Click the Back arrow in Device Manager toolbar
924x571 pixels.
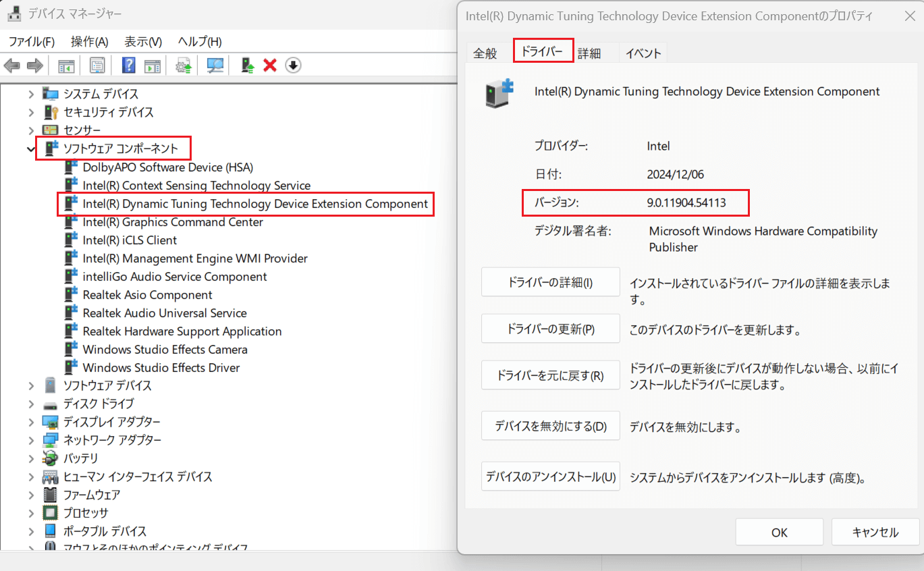(12, 65)
